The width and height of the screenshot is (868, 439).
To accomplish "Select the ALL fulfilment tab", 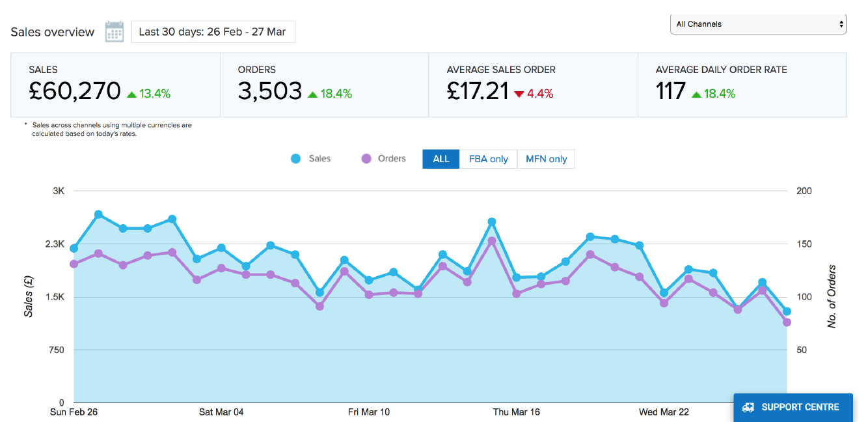I will pos(441,159).
